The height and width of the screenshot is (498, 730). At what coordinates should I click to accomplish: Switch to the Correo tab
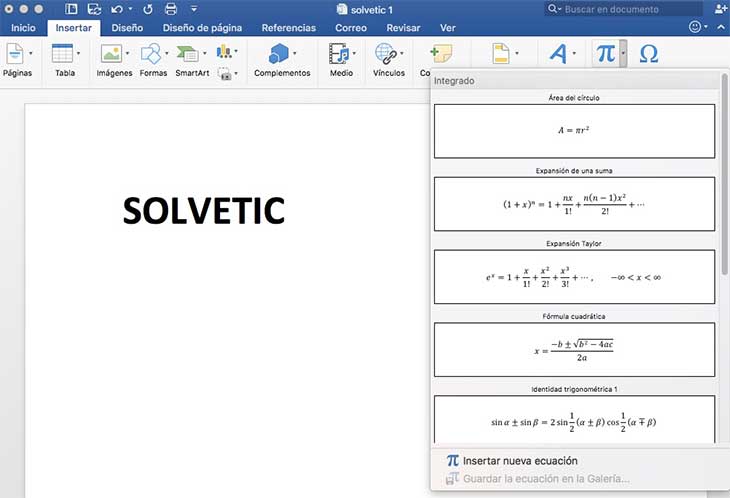[351, 28]
